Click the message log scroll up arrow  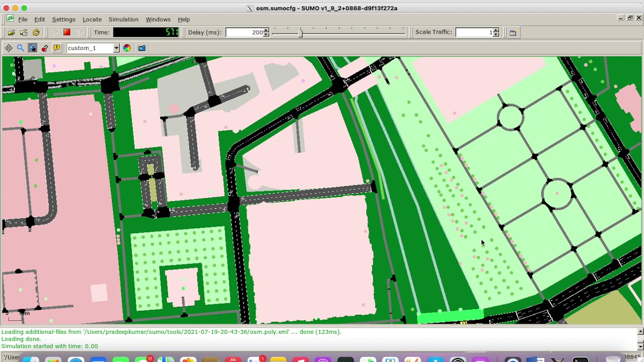(640, 331)
